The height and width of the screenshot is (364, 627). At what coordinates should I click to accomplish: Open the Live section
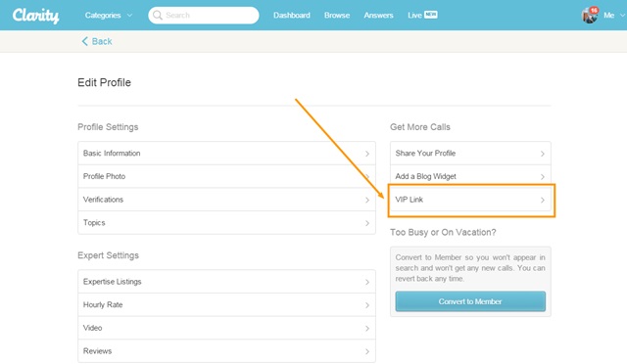(414, 16)
